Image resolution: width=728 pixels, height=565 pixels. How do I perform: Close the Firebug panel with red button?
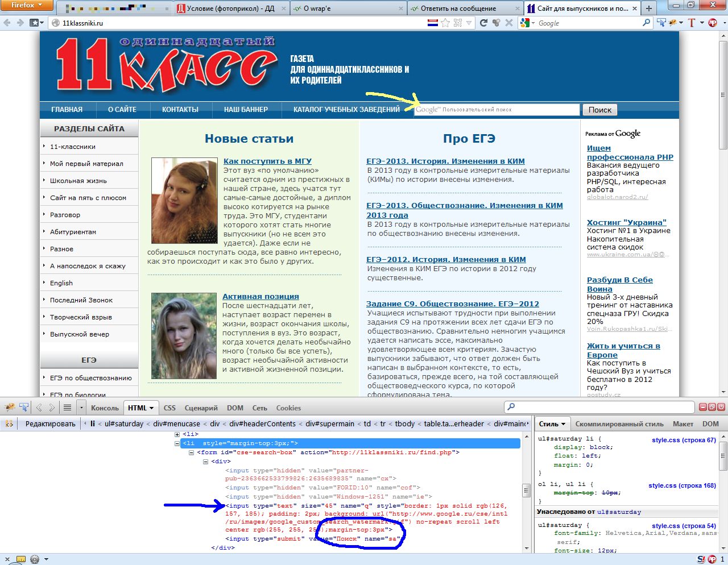point(721,407)
